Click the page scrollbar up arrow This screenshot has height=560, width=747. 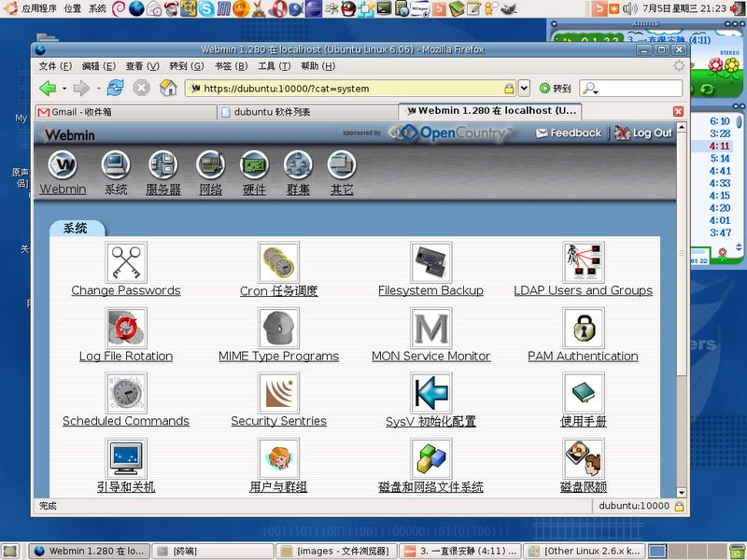682,127
